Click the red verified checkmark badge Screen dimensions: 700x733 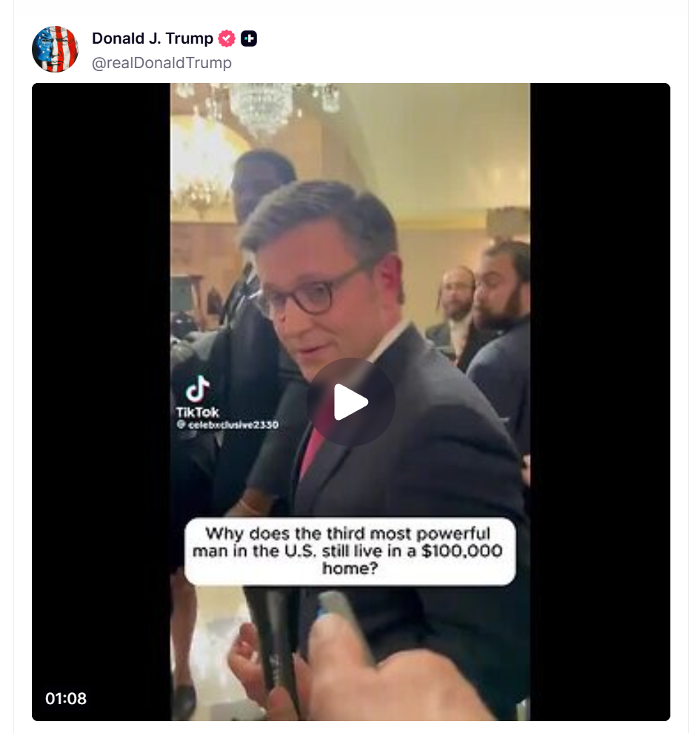point(227,39)
